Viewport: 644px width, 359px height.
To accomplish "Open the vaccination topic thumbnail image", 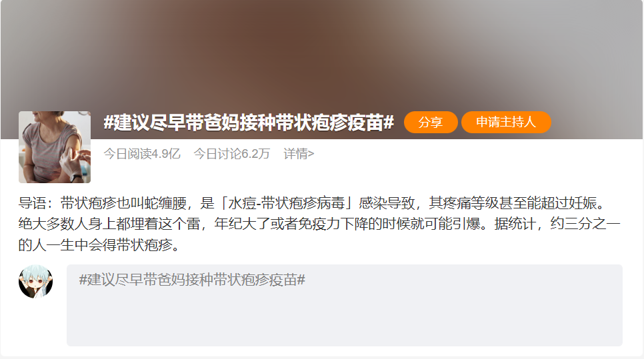I will coord(55,147).
